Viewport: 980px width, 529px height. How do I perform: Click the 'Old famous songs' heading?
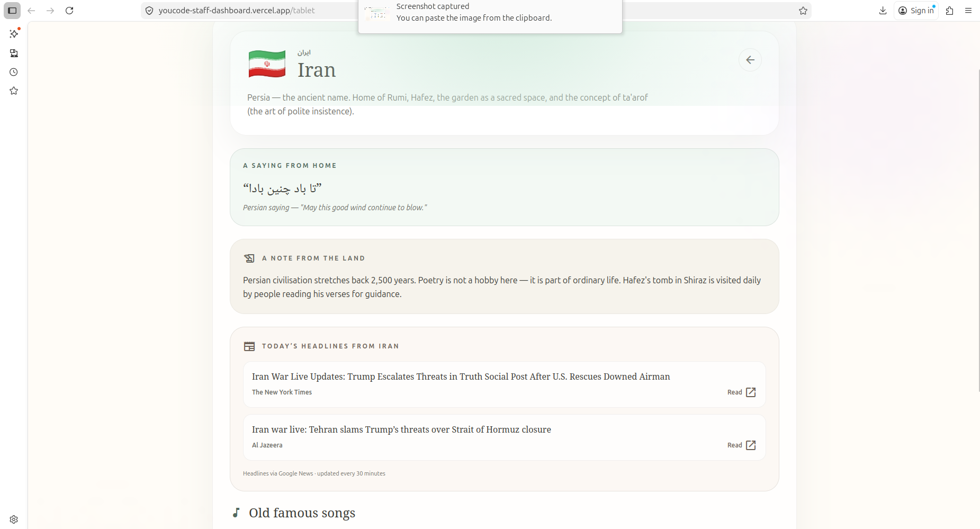302,513
